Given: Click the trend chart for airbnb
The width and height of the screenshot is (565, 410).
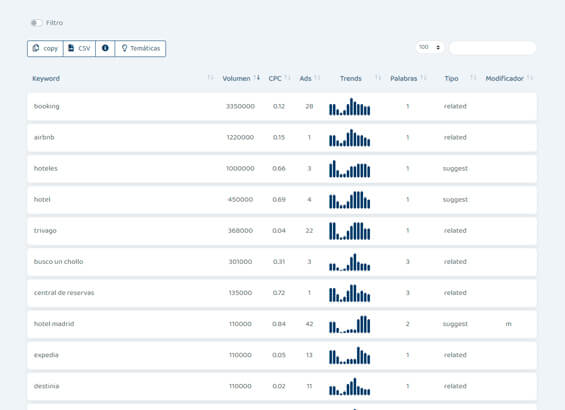Looking at the screenshot, I should [350, 138].
